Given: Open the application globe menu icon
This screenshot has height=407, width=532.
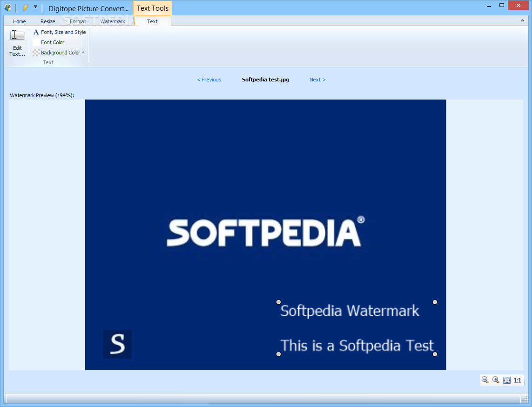Looking at the screenshot, I should click(8, 7).
